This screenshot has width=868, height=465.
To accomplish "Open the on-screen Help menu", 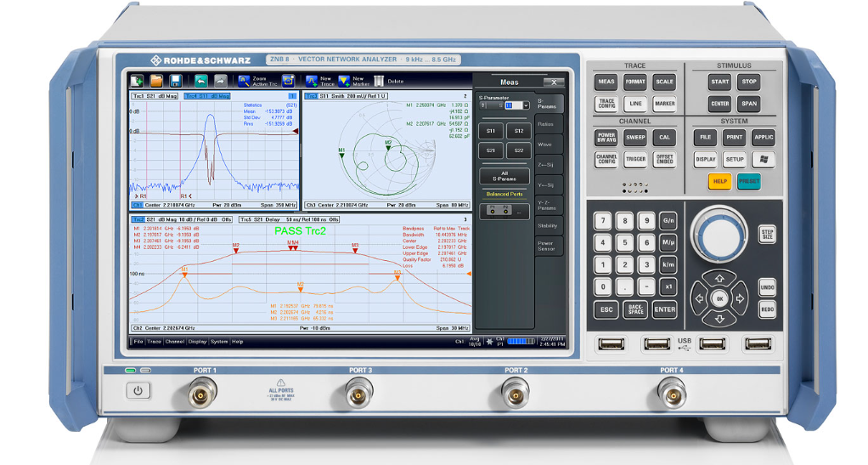I will coord(238,342).
